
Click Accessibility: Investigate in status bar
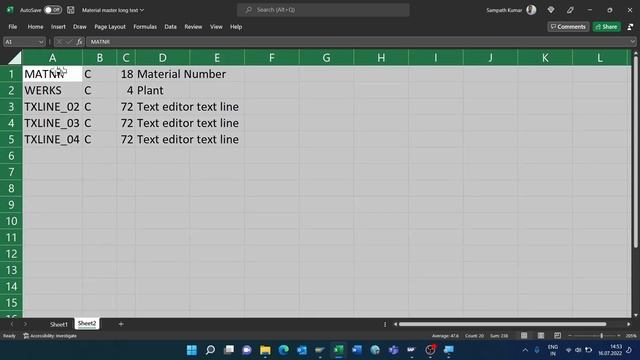(50, 336)
